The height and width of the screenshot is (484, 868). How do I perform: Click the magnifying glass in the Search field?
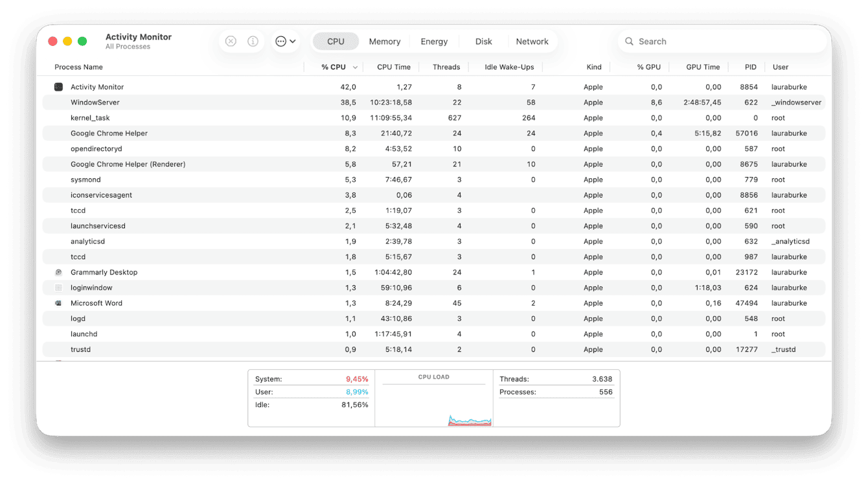pos(629,41)
